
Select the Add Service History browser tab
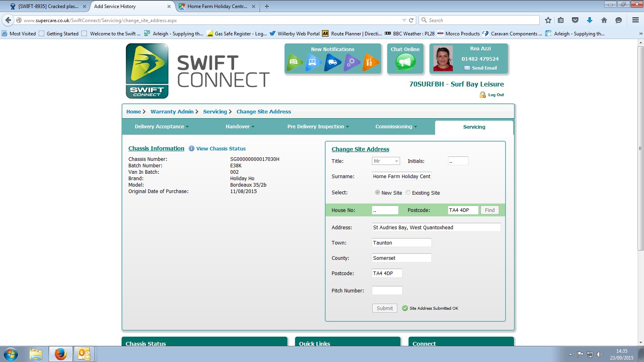click(x=132, y=6)
